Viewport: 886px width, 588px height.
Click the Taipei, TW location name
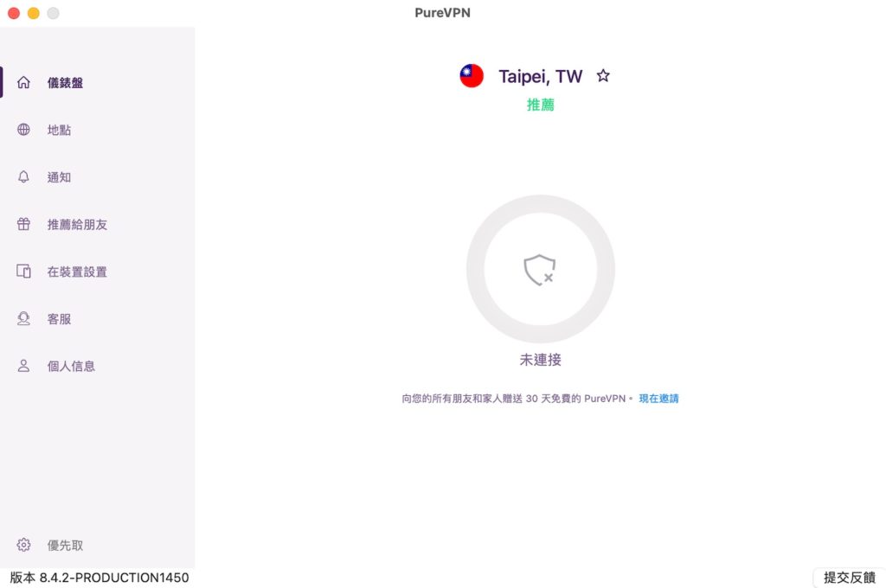tap(540, 76)
